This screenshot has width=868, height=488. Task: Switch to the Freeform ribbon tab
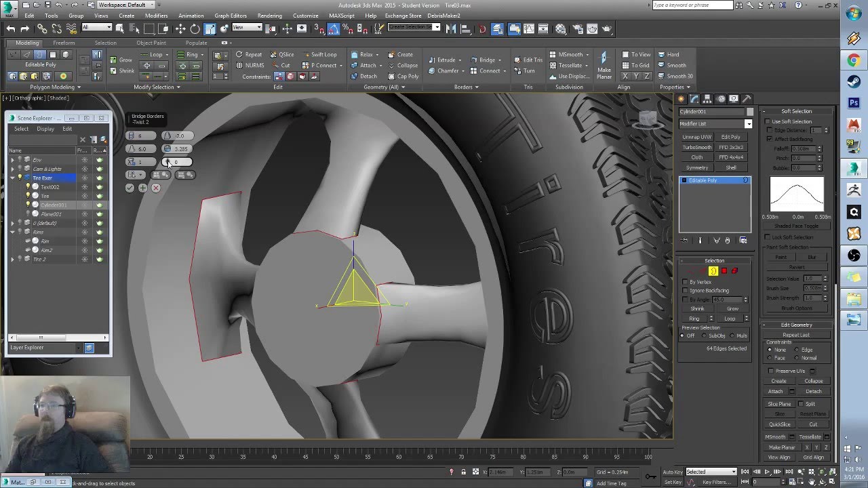[64, 43]
